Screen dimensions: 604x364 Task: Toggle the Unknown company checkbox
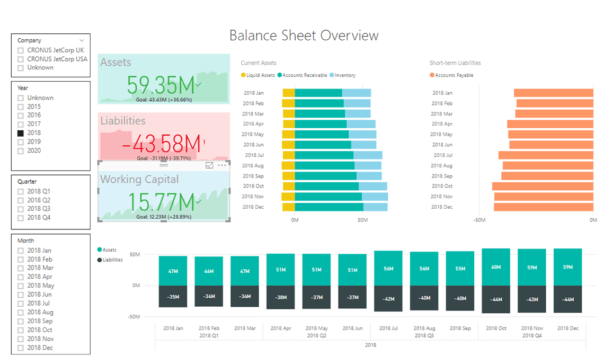click(x=21, y=68)
